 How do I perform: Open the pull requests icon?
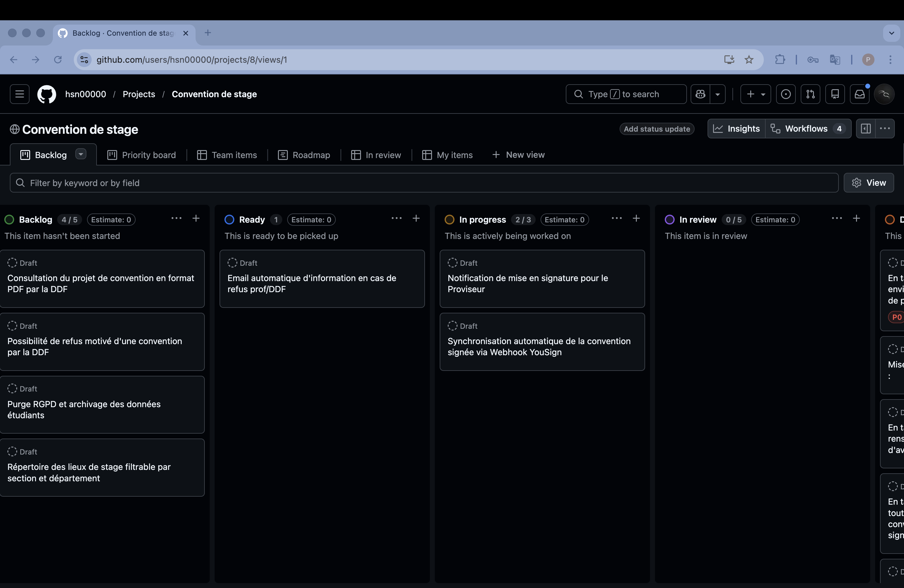[811, 94]
